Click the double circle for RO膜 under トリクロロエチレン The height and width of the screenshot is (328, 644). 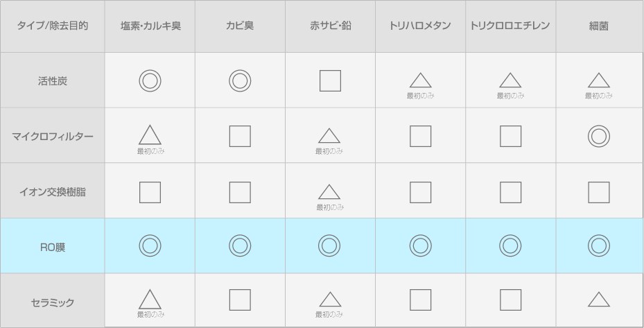pyautogui.click(x=510, y=245)
